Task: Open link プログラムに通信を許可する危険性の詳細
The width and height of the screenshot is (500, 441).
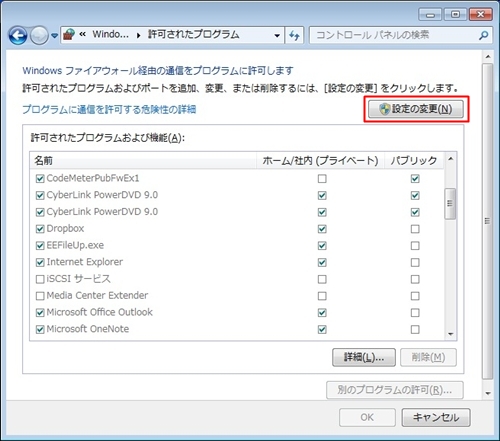Action: pyautogui.click(x=109, y=109)
